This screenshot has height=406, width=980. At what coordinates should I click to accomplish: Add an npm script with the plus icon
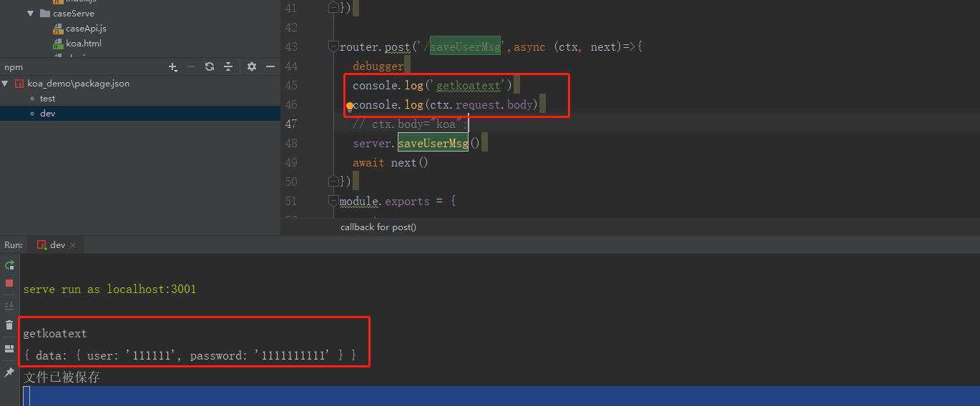tap(173, 66)
